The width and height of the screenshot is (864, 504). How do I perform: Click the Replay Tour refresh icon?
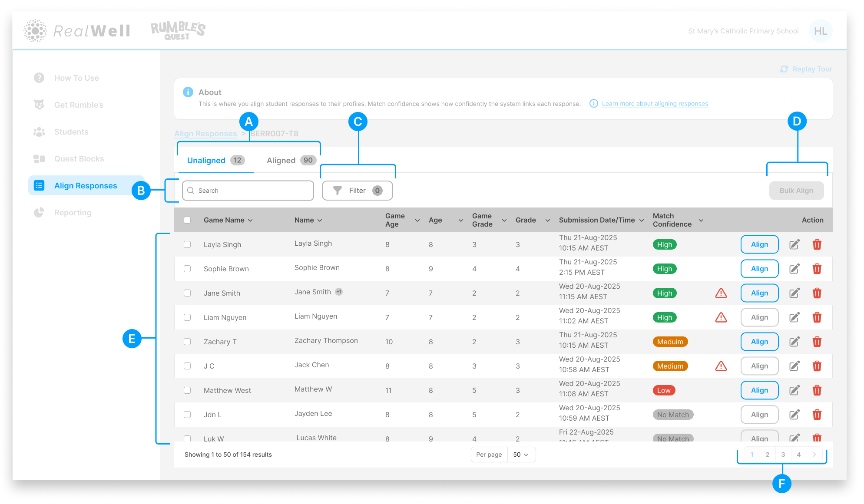pos(784,69)
